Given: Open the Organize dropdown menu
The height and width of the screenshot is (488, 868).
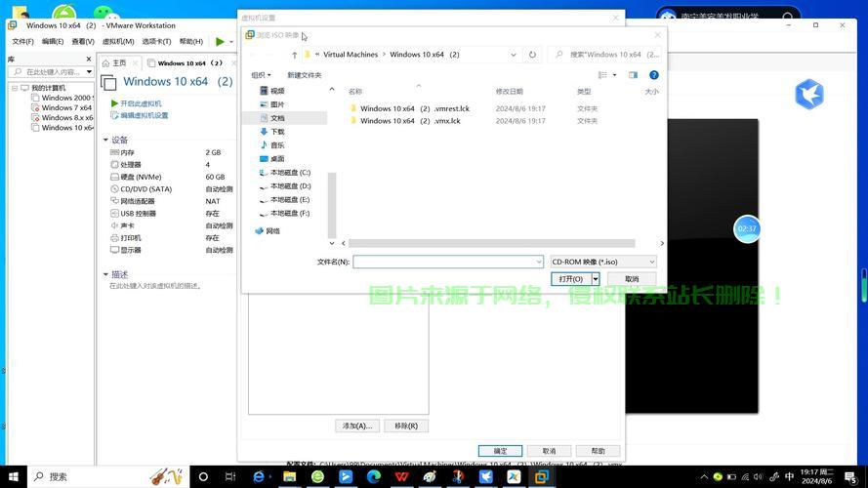Looking at the screenshot, I should [260, 75].
